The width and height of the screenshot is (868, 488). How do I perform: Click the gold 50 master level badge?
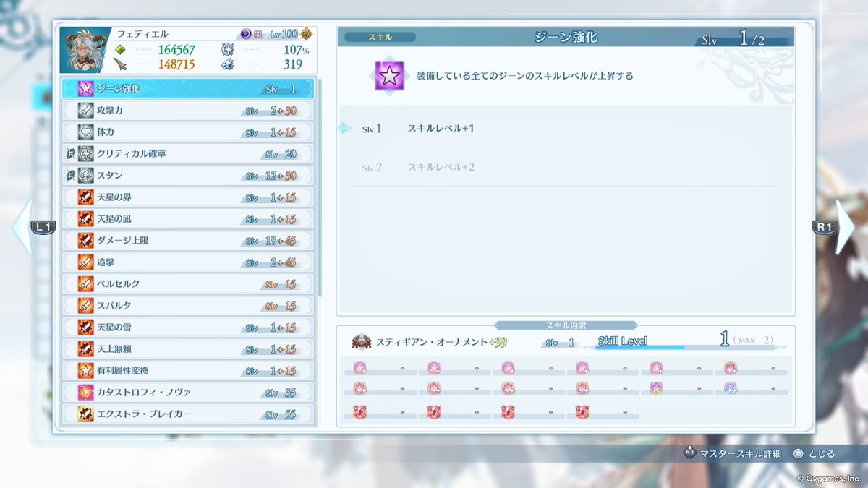point(306,34)
